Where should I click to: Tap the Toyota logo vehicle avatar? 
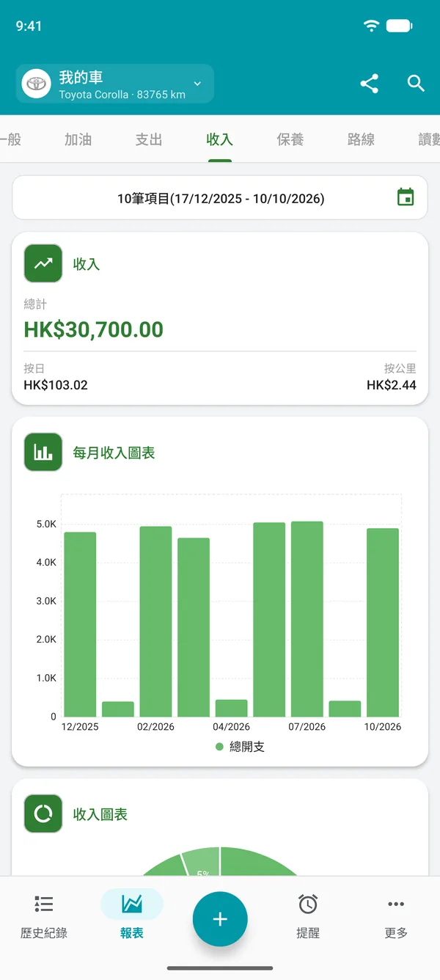pyautogui.click(x=35, y=84)
